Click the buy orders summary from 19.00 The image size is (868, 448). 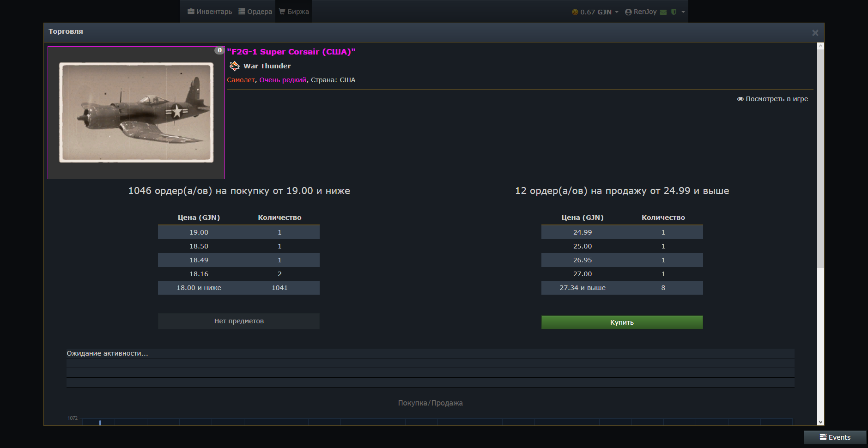[x=239, y=191]
